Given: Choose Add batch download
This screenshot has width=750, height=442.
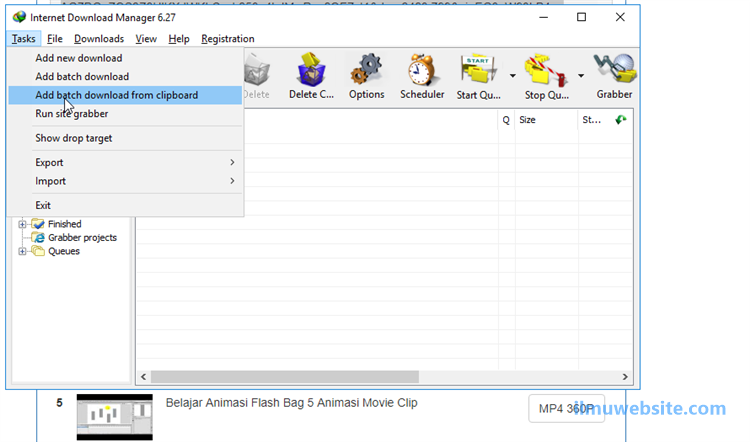Looking at the screenshot, I should 125,77.
